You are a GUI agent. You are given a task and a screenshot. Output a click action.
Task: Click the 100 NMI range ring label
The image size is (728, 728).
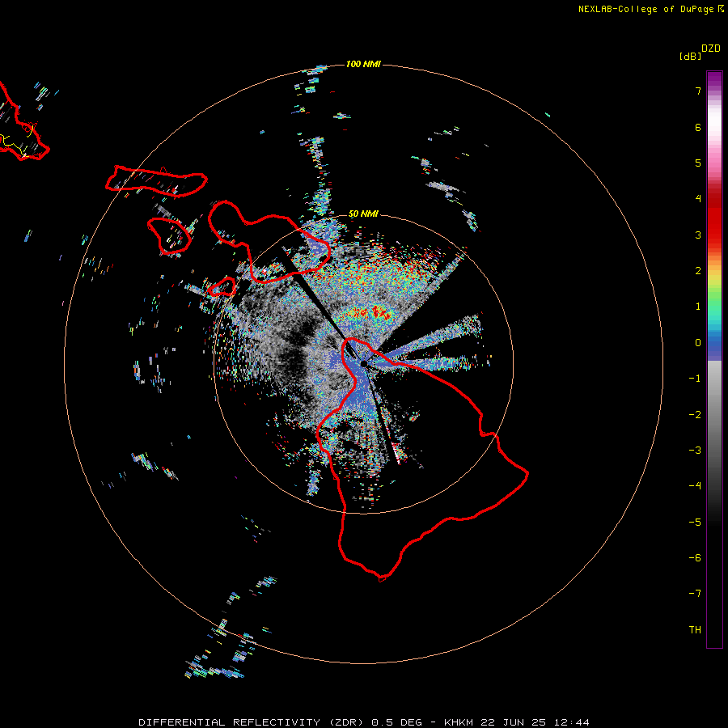(x=363, y=64)
